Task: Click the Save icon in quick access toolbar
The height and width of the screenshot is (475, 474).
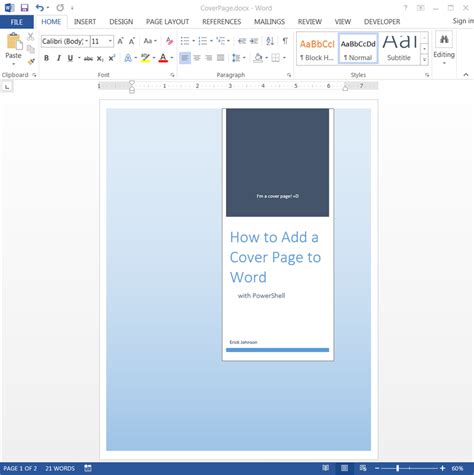Action: (x=24, y=8)
